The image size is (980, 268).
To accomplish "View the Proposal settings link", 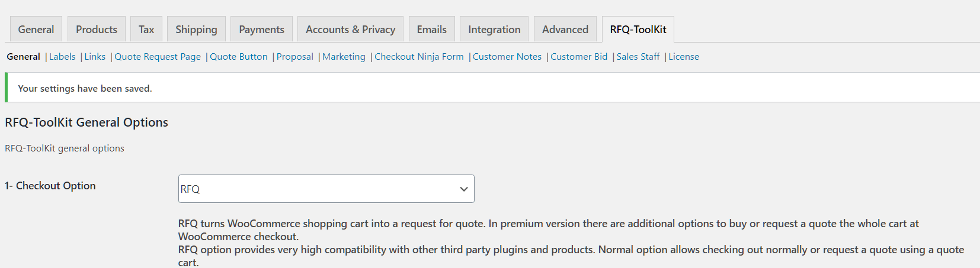I will click(x=295, y=57).
